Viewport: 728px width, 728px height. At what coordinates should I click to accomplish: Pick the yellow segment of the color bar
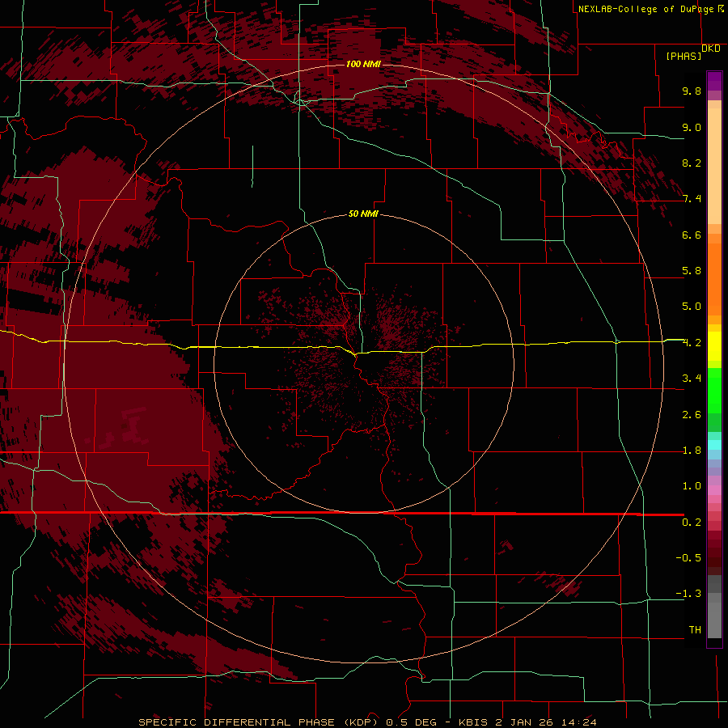point(714,346)
